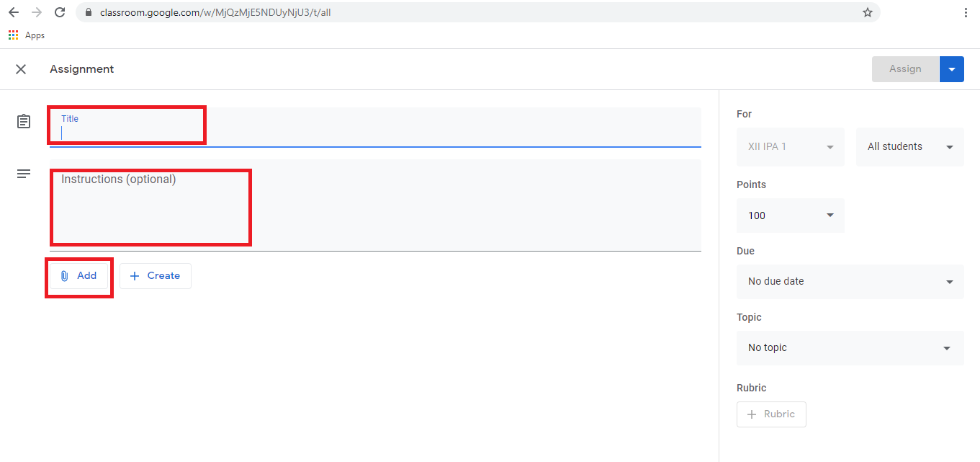The width and height of the screenshot is (980, 462).
Task: Reload the page with the refresh icon
Action: (60, 12)
